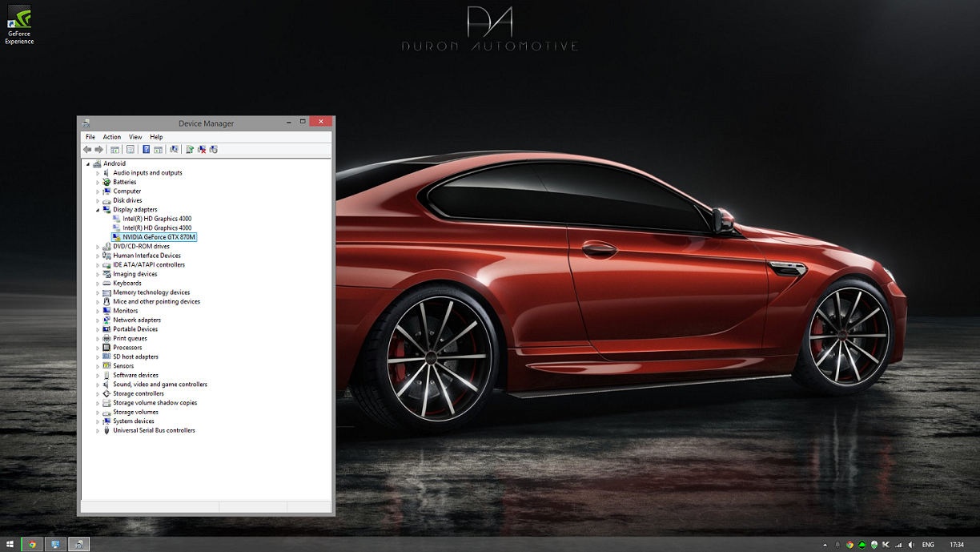Click the Chrome icon in system tray
Screen dimensions: 980x552
[849, 545]
